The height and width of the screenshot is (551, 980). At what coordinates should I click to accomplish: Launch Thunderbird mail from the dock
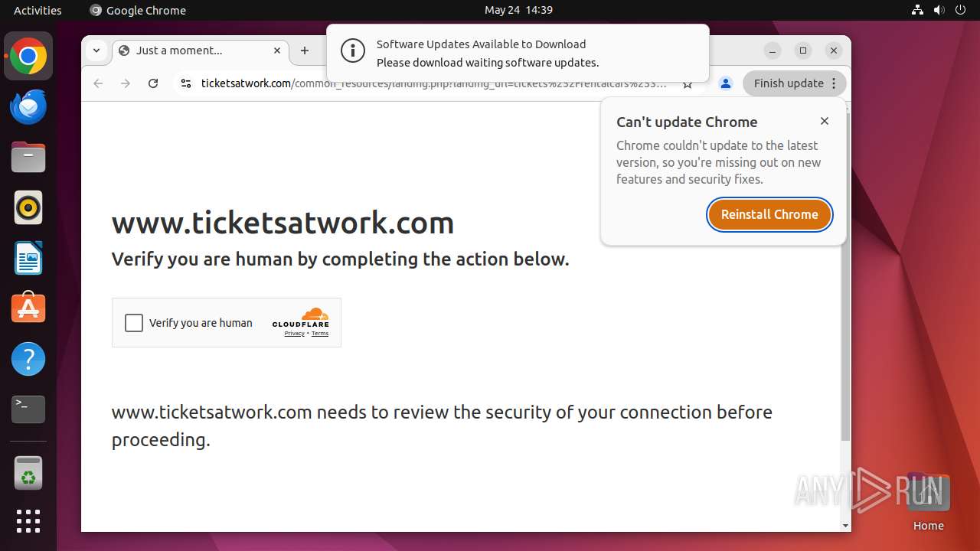28,107
